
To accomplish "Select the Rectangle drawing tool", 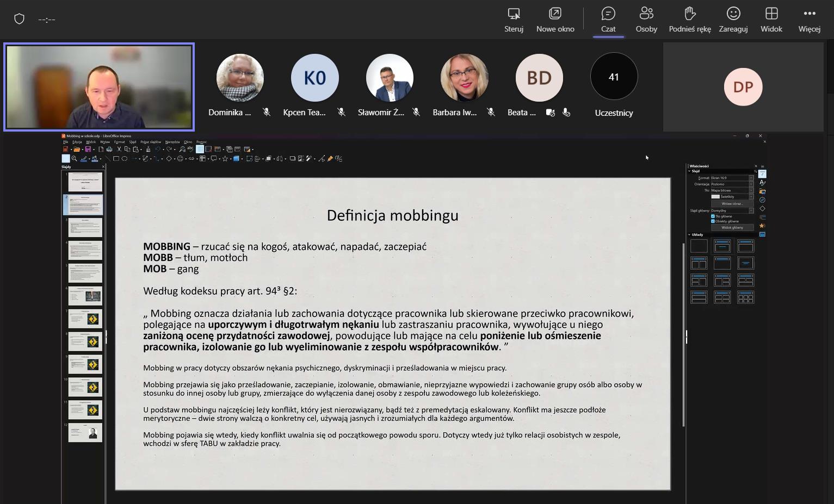I will [116, 159].
